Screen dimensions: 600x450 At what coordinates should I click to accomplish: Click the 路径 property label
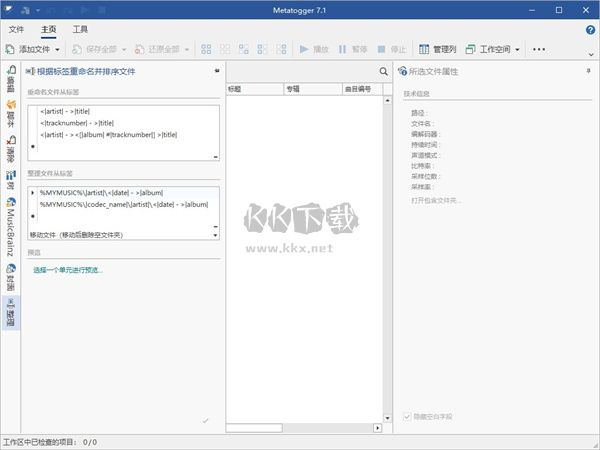tap(419, 113)
